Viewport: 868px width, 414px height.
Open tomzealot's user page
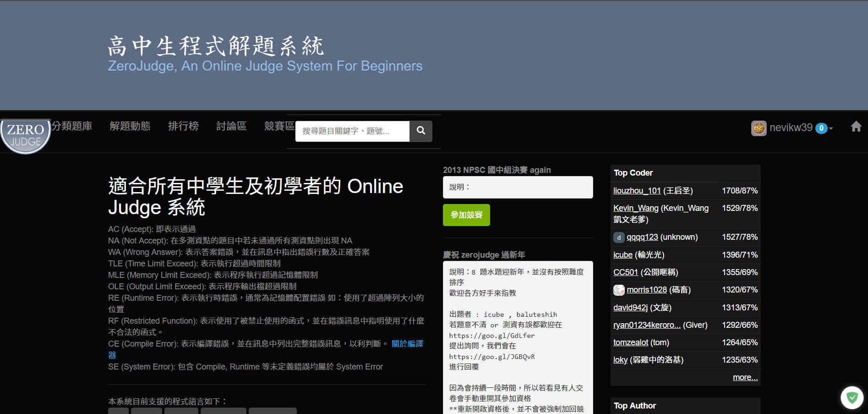(x=630, y=342)
